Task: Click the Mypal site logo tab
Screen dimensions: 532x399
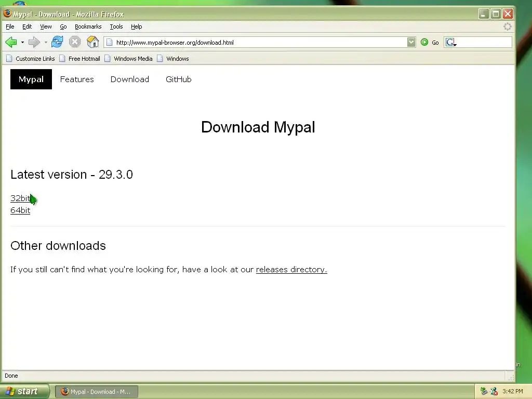Action: point(31,79)
